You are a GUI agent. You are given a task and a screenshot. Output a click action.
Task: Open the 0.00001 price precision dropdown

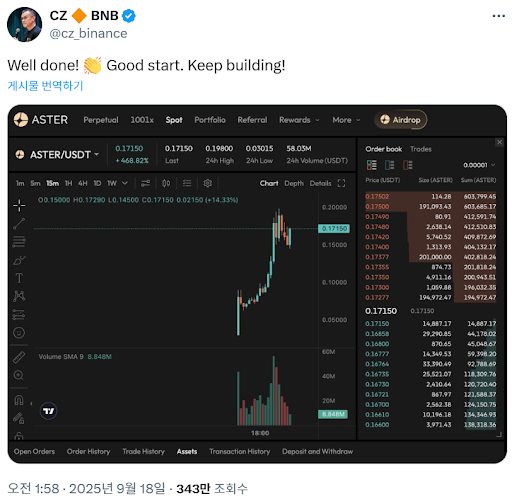pyautogui.click(x=479, y=165)
